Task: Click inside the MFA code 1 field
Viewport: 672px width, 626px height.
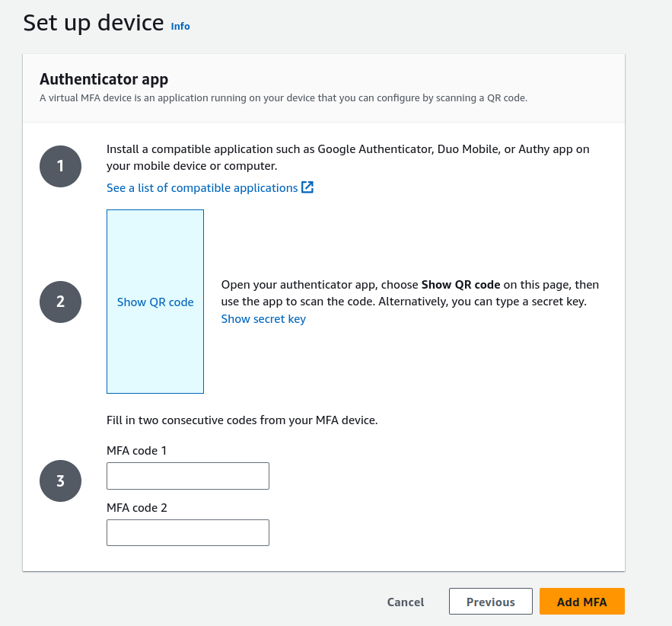Action: tap(187, 475)
